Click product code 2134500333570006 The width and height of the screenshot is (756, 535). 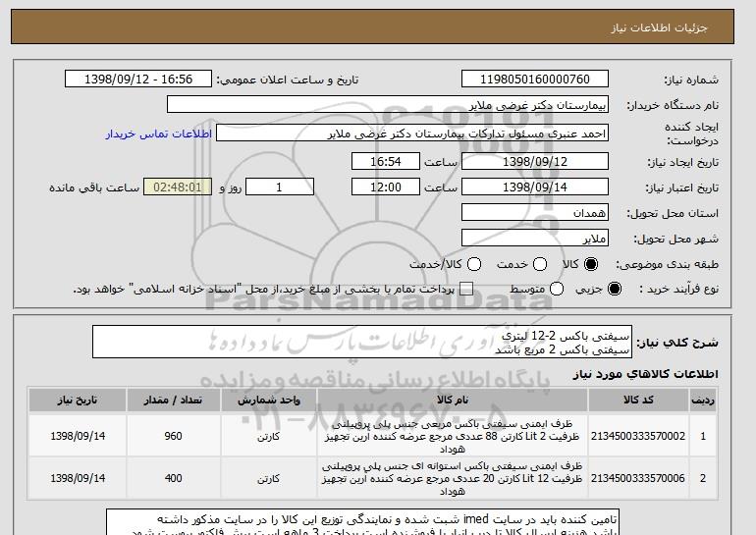(x=638, y=478)
